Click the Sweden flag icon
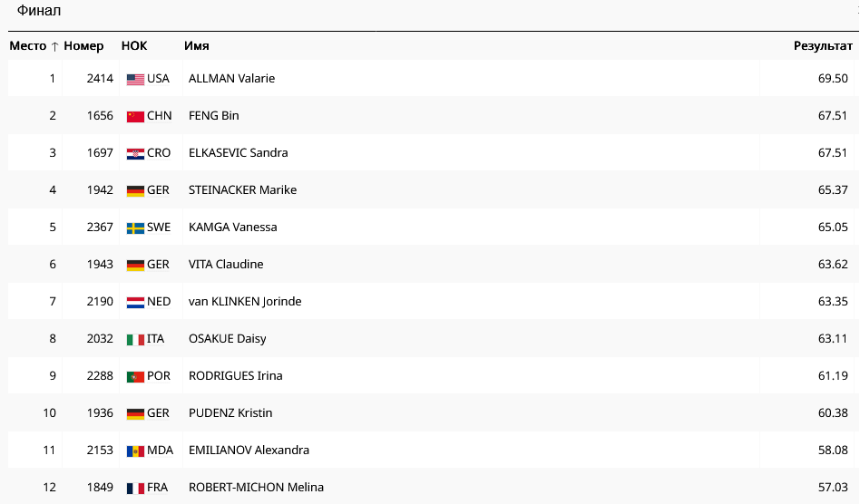The image size is (860, 504). [135, 228]
